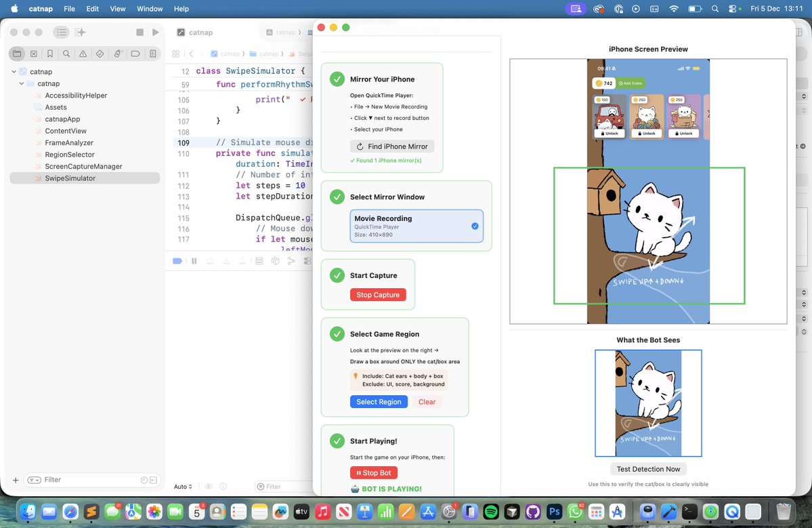Select ContentView file in navigator
812x528 pixels.
coord(65,131)
